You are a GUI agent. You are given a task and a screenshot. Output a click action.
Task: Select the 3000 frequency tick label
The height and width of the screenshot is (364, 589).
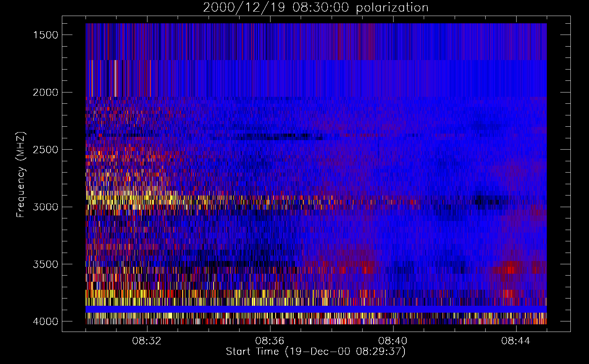(46, 207)
